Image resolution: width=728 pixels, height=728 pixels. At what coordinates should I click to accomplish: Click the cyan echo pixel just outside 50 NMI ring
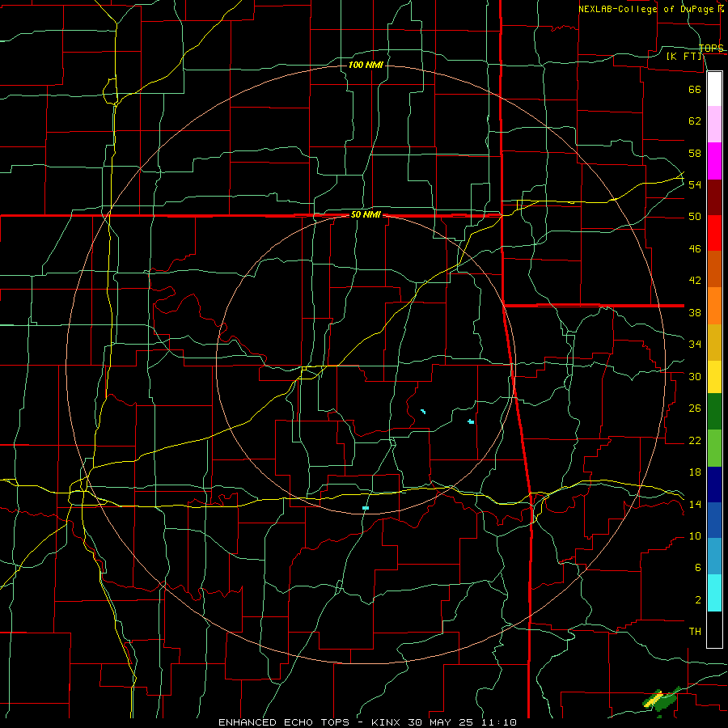point(366,509)
